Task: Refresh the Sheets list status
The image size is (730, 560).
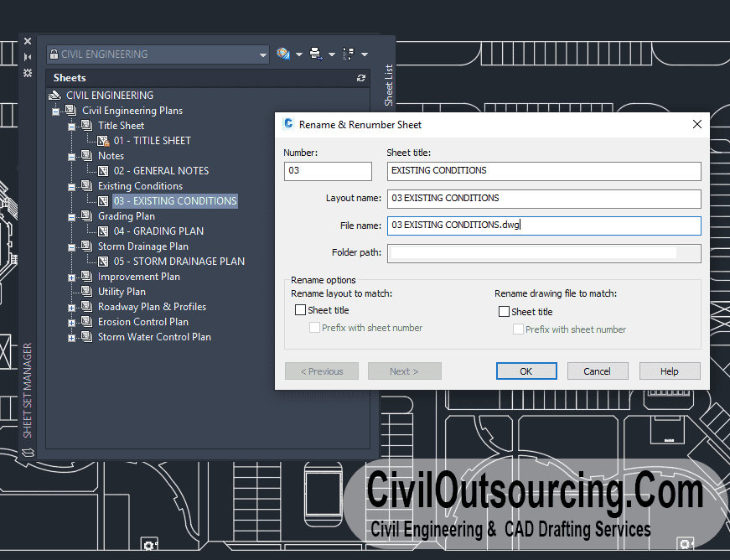Action: [361, 78]
